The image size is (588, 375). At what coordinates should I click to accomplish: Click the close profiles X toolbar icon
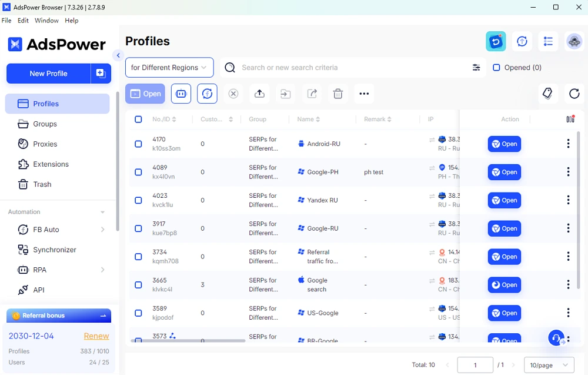click(233, 94)
